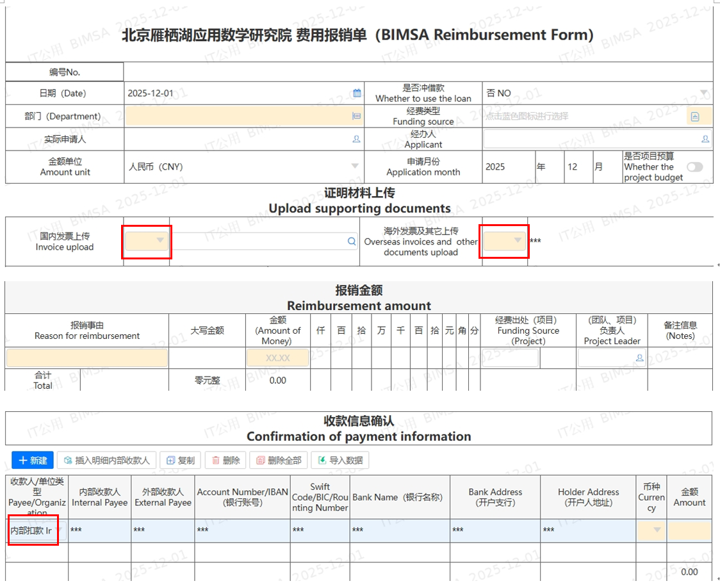The width and height of the screenshot is (720, 588).
Task: Toggle Whether the project budget switch
Action: coord(694,167)
